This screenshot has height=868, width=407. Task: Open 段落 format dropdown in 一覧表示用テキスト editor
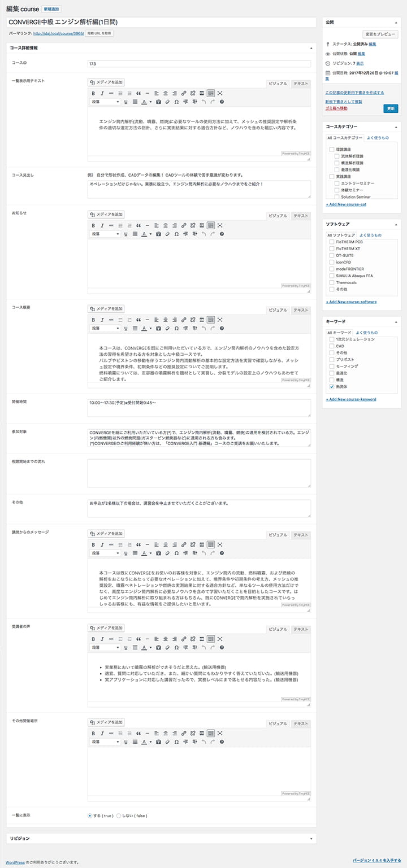pyautogui.click(x=105, y=102)
